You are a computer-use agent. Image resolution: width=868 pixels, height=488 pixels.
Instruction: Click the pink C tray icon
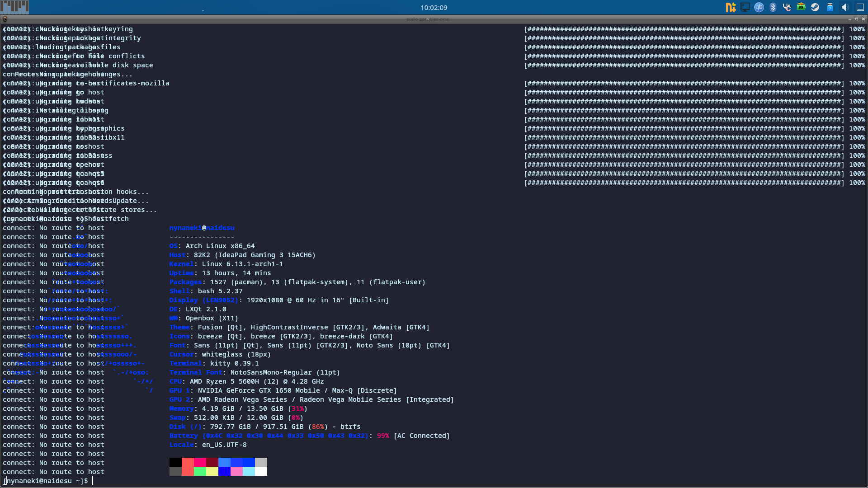pyautogui.click(x=787, y=7)
